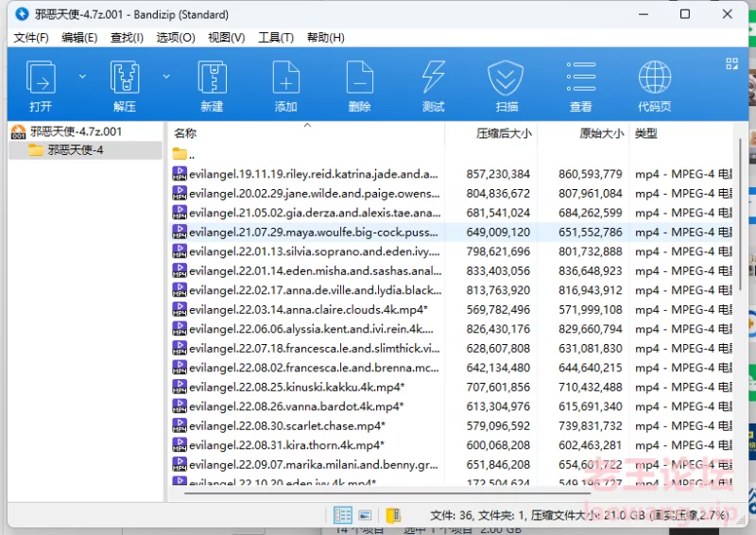The width and height of the screenshot is (756, 535).
Task: Click the 打开 (Open) archive toolbar icon
Action: tap(41, 78)
